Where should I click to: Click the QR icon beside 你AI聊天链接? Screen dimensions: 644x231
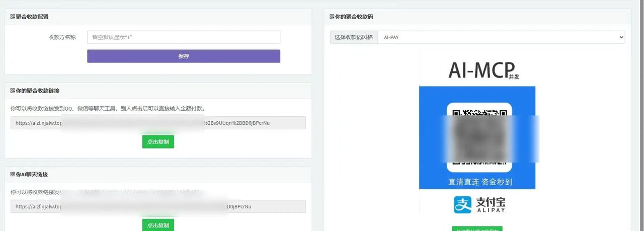tap(13, 174)
